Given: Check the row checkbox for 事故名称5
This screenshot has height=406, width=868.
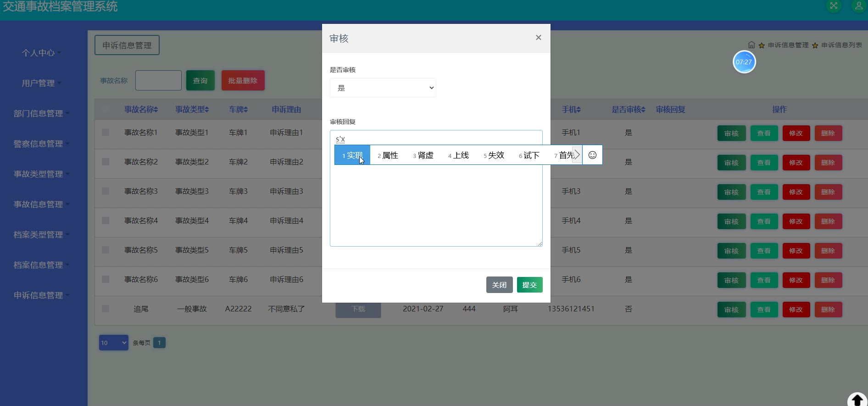Looking at the screenshot, I should [x=106, y=250].
